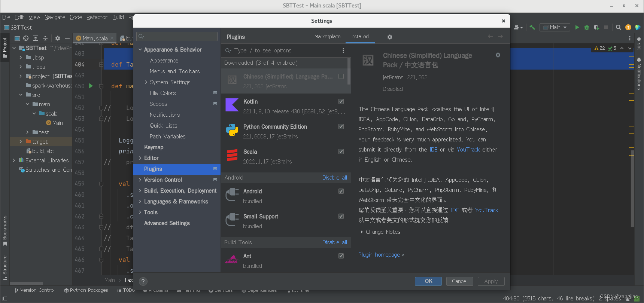Expand the Editor settings section
The height and width of the screenshot is (303, 644).
pyautogui.click(x=140, y=158)
